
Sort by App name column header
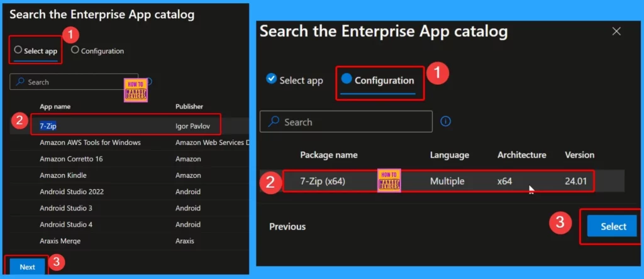[55, 106]
